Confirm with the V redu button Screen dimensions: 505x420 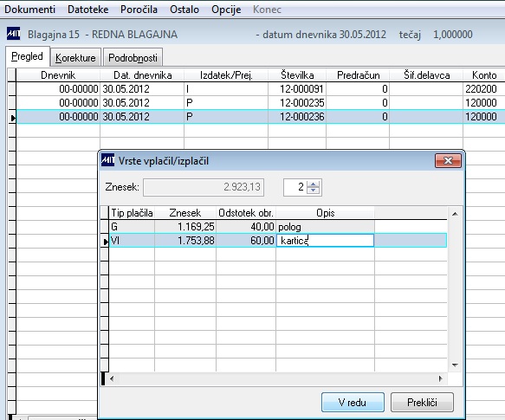pyautogui.click(x=353, y=402)
